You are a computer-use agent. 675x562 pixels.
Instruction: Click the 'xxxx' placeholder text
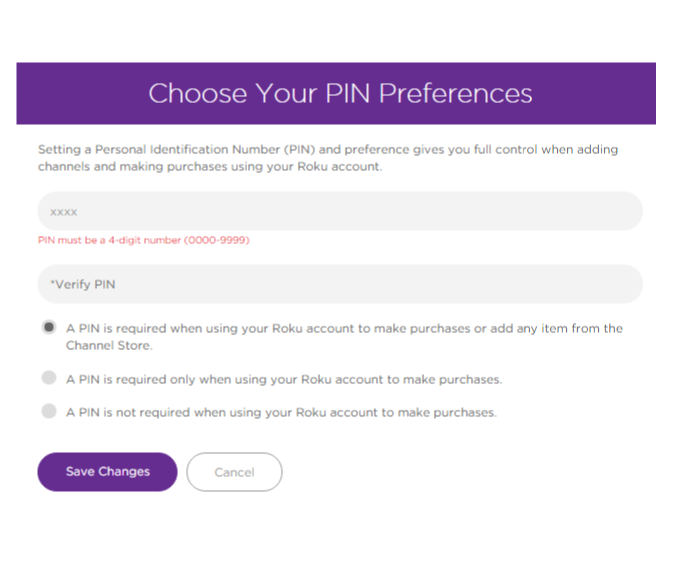[63, 212]
